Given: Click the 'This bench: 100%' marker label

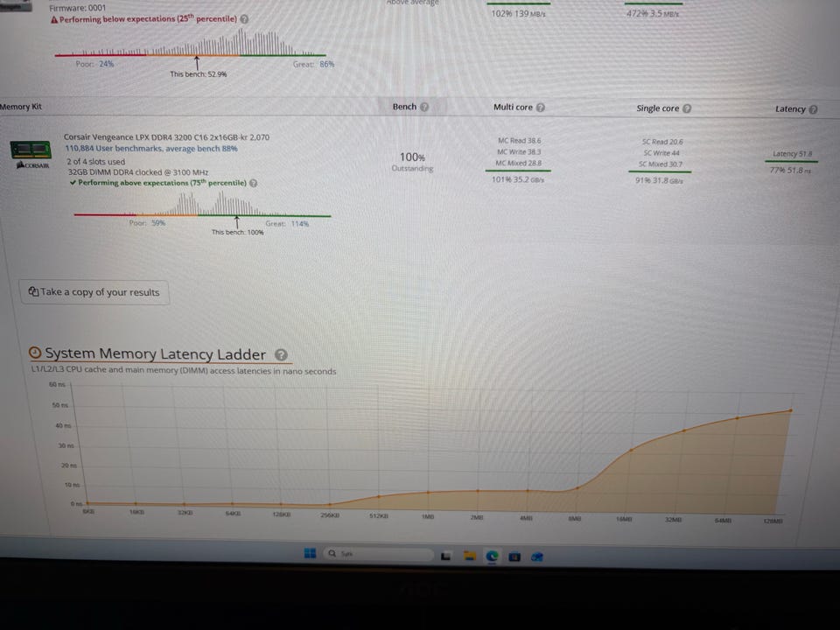Looking at the screenshot, I should 237,233.
